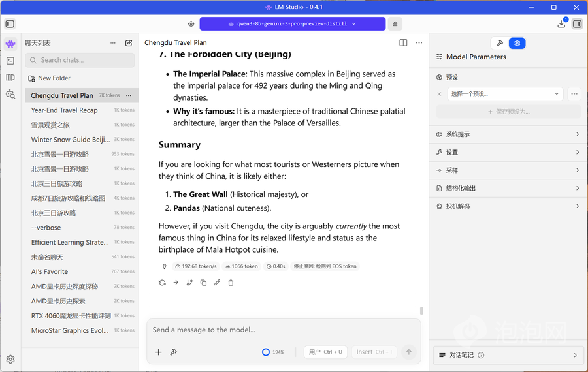Copy the message with the copy icon
588x372 pixels.
point(203,283)
